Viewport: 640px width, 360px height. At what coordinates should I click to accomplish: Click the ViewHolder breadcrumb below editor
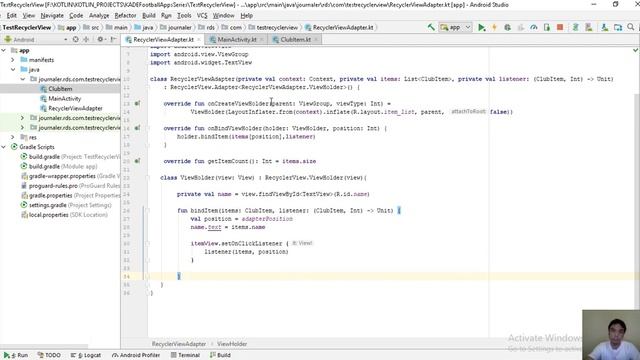[232, 344]
